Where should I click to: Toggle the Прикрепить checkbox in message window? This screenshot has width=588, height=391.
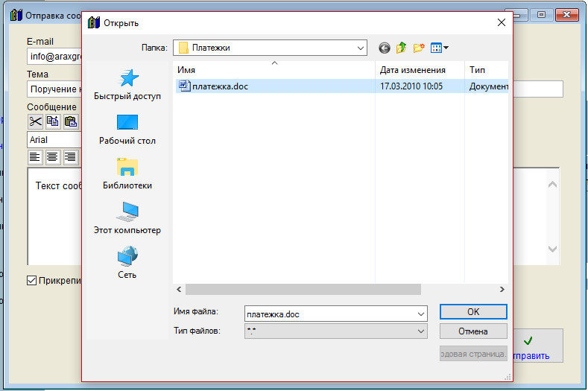[x=31, y=281]
